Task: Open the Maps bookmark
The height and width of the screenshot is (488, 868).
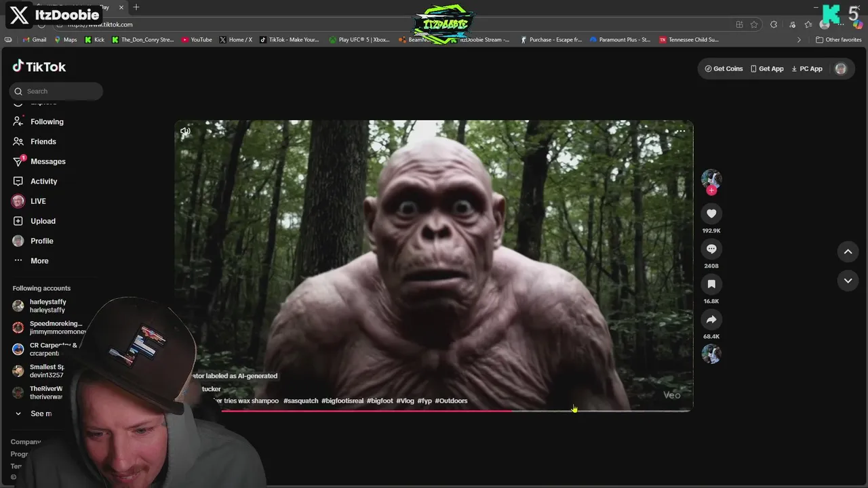Action: pyautogui.click(x=65, y=40)
